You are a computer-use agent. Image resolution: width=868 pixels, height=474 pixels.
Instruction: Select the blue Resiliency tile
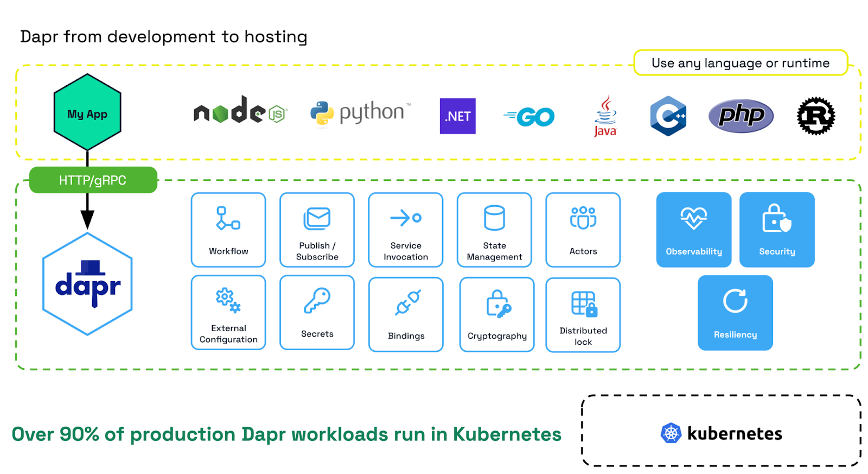735,313
